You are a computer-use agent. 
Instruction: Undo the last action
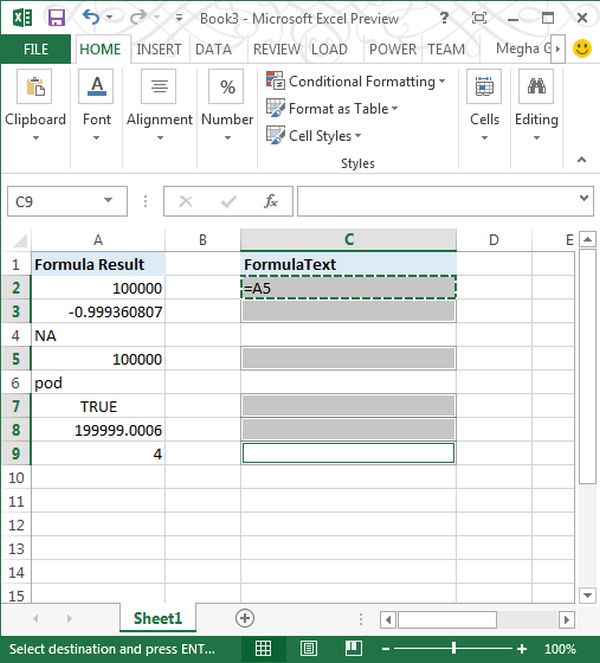click(91, 17)
